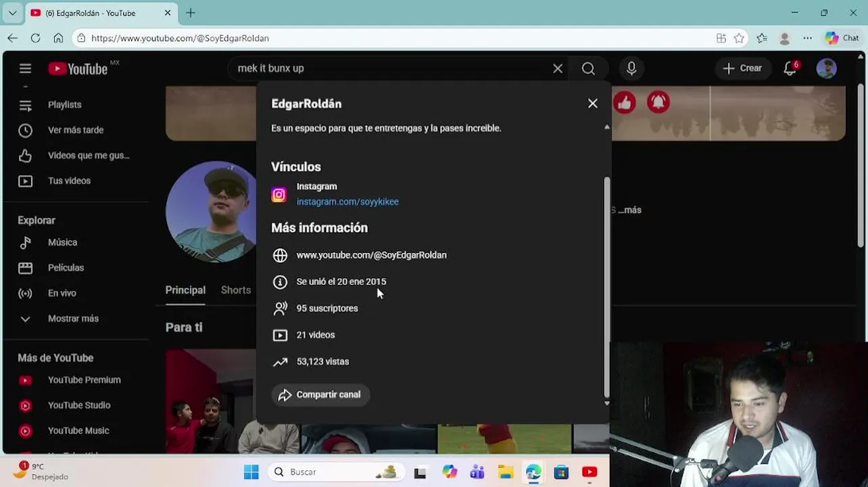This screenshot has height=487, width=868.
Task: Add page to favorites with star icon
Action: point(739,39)
